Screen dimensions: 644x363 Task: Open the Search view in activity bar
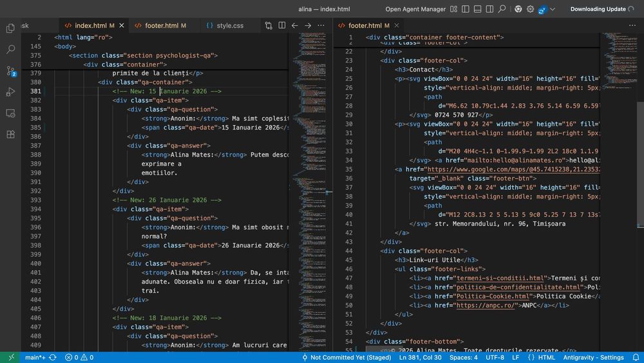tap(10, 50)
